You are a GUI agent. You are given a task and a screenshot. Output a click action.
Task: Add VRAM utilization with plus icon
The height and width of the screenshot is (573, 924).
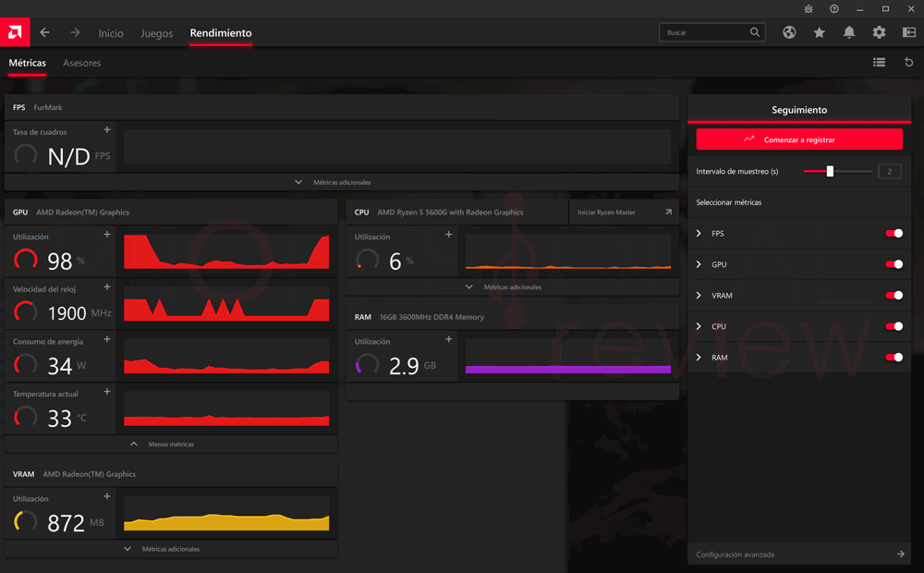pyautogui.click(x=106, y=496)
